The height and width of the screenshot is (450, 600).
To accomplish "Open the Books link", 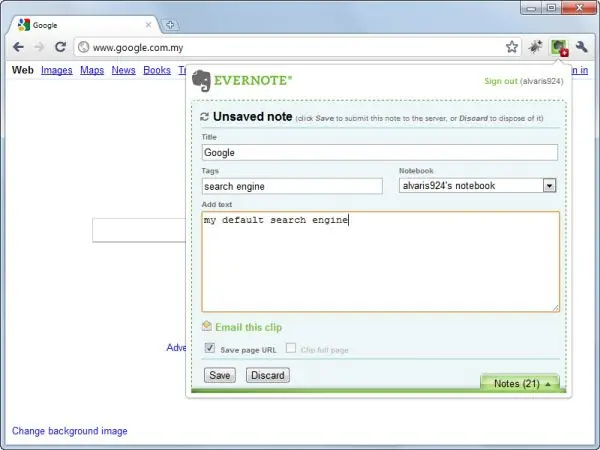I will 157,70.
